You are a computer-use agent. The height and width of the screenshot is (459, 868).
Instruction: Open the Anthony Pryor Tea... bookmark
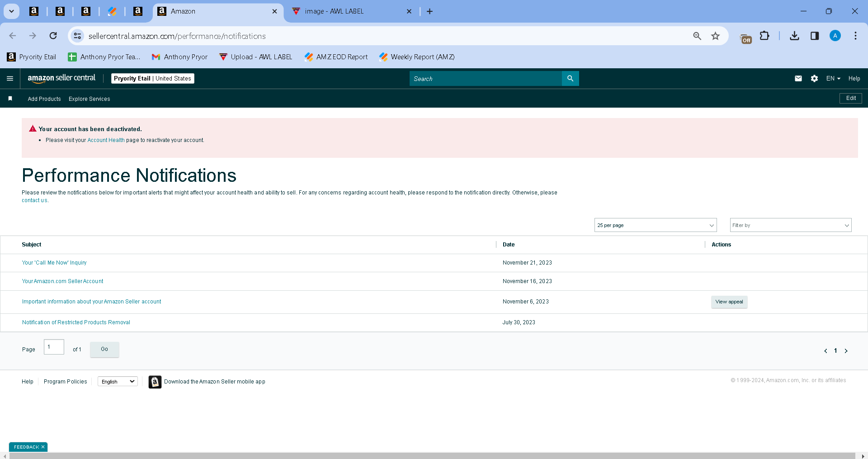click(104, 57)
